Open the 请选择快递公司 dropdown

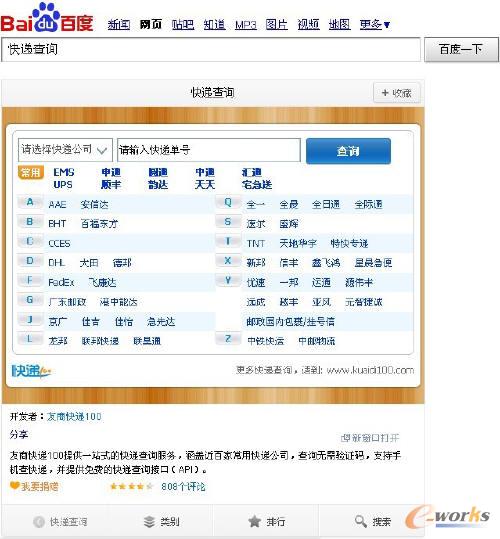tap(65, 150)
